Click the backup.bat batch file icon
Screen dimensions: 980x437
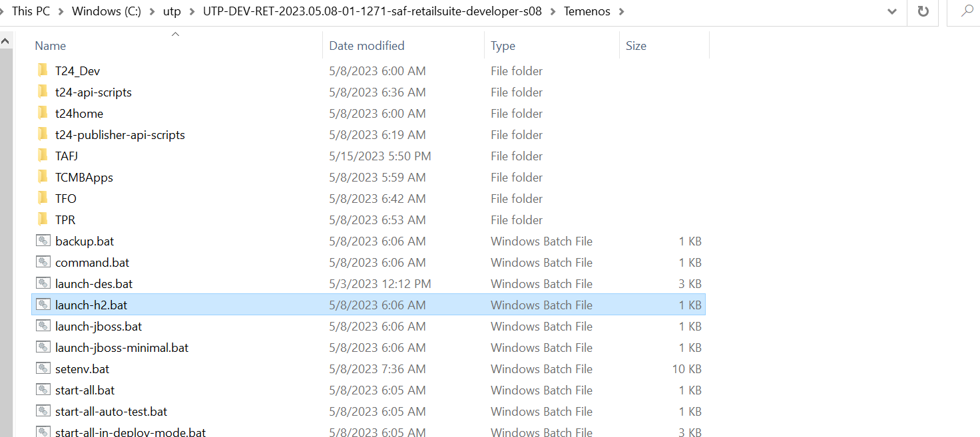[x=43, y=241]
